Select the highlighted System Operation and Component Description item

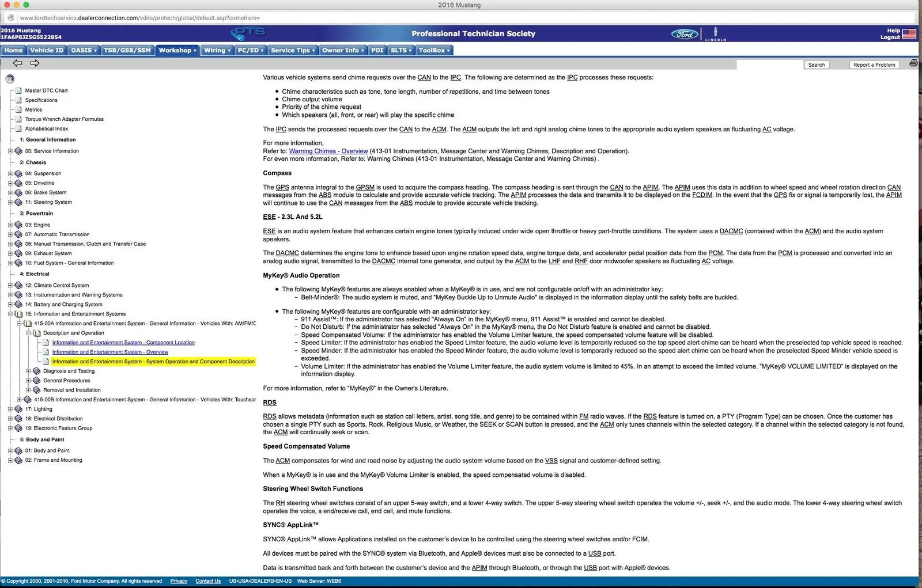coord(153,362)
